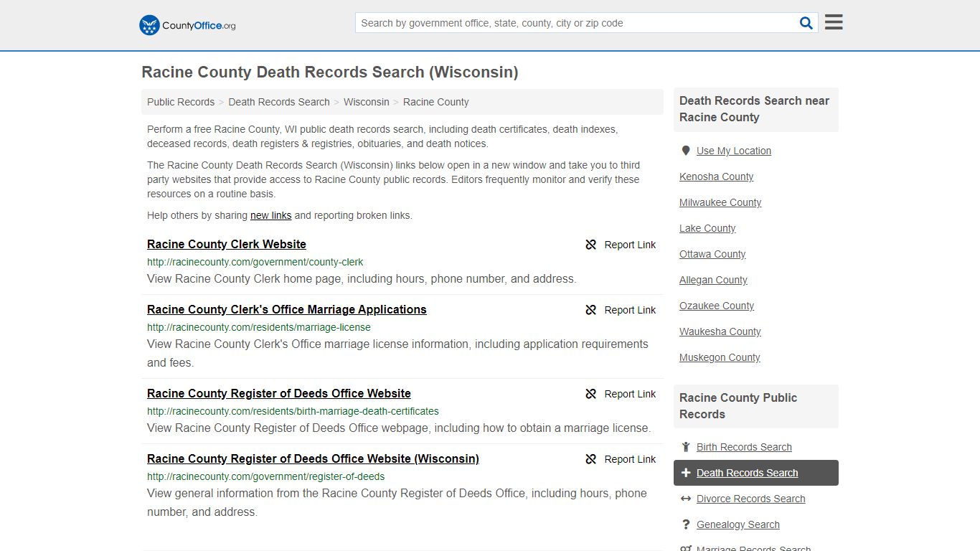Click the 'Racine County Public Records' heading
The height and width of the screenshot is (551, 980).
pyautogui.click(x=738, y=406)
